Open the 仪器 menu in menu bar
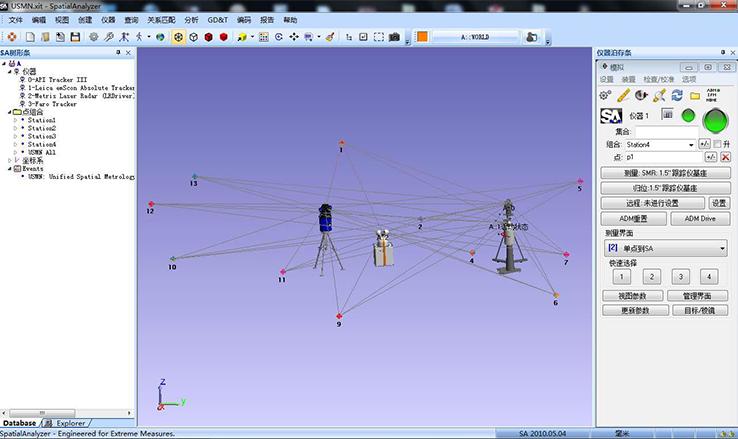Image resolution: width=738 pixels, height=439 pixels. 108,20
